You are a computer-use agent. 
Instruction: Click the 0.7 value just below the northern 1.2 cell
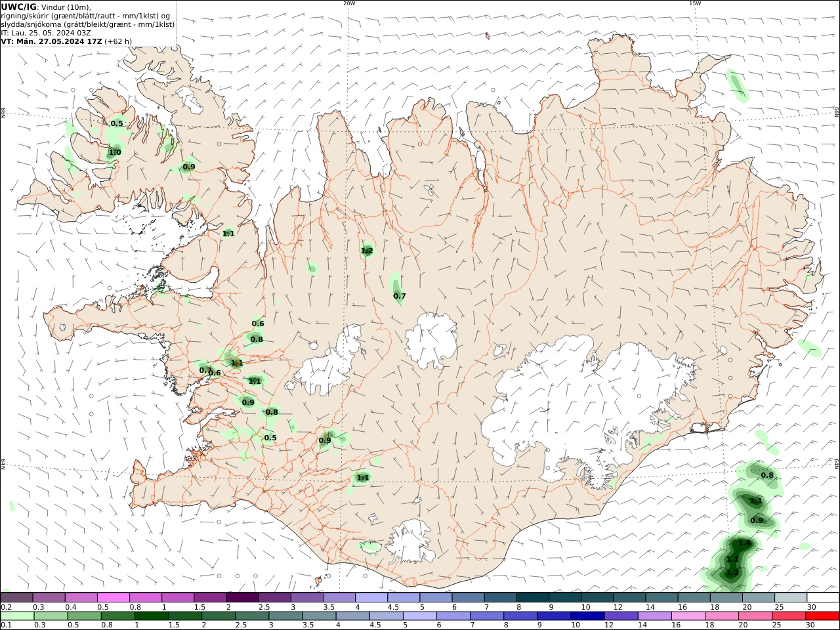400,296
